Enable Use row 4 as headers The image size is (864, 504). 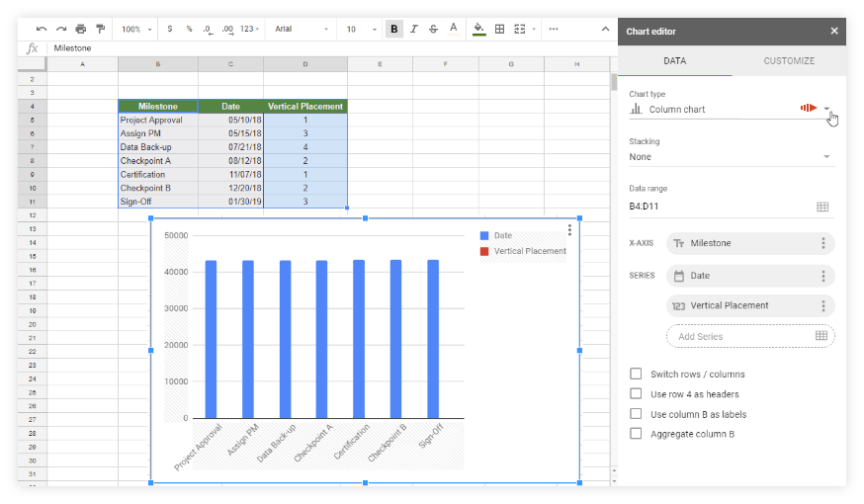coord(636,394)
